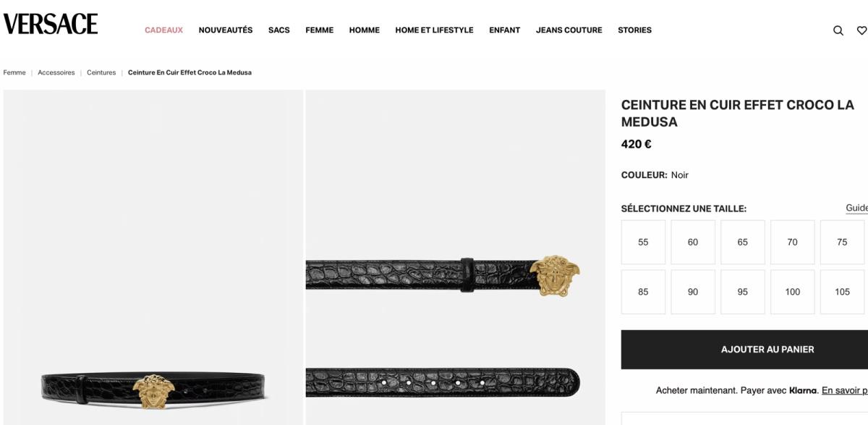Screen dimensions: 868x425
Task: Choose size 100 option
Action: [793, 292]
